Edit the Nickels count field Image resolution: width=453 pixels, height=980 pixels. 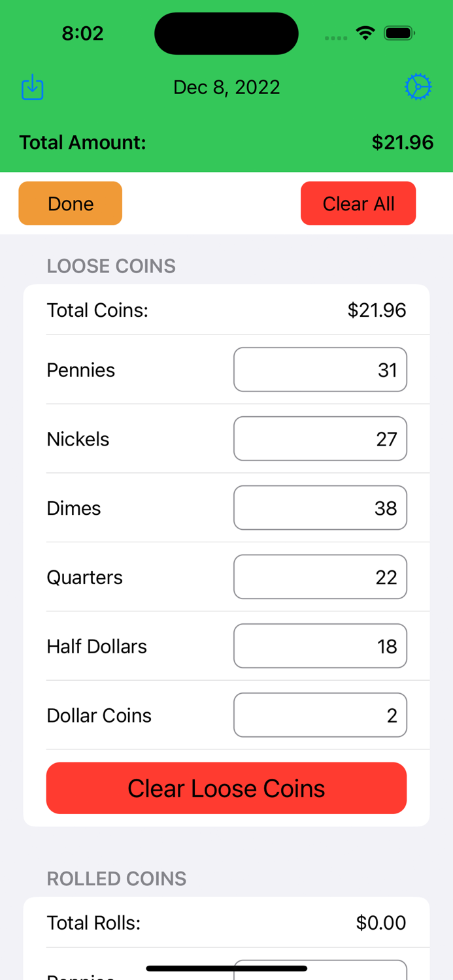[x=320, y=438]
